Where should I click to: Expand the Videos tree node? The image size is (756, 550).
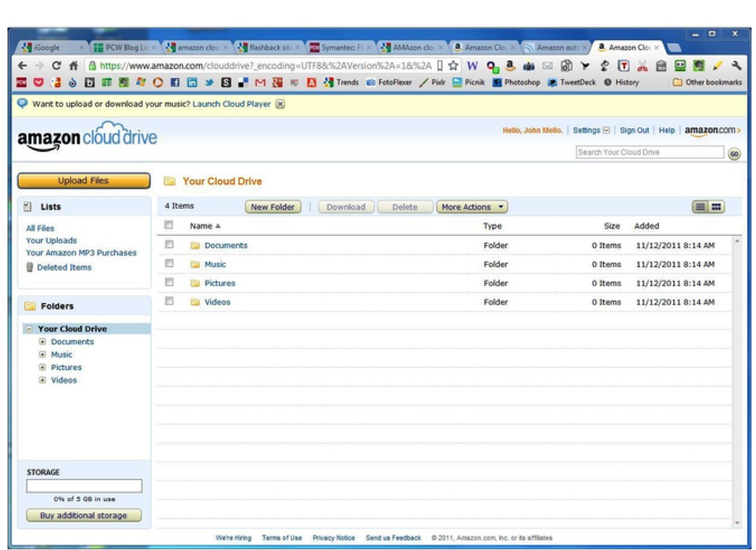(x=43, y=380)
